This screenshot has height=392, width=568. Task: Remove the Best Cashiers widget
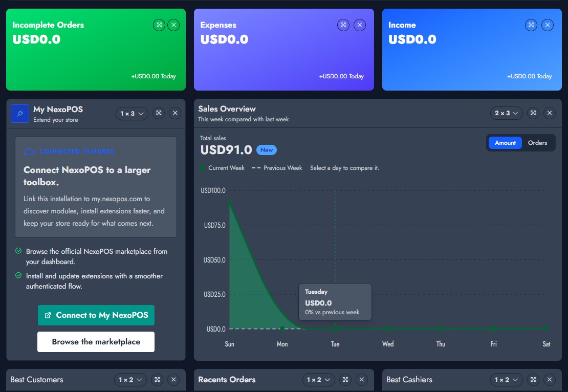pos(550,379)
